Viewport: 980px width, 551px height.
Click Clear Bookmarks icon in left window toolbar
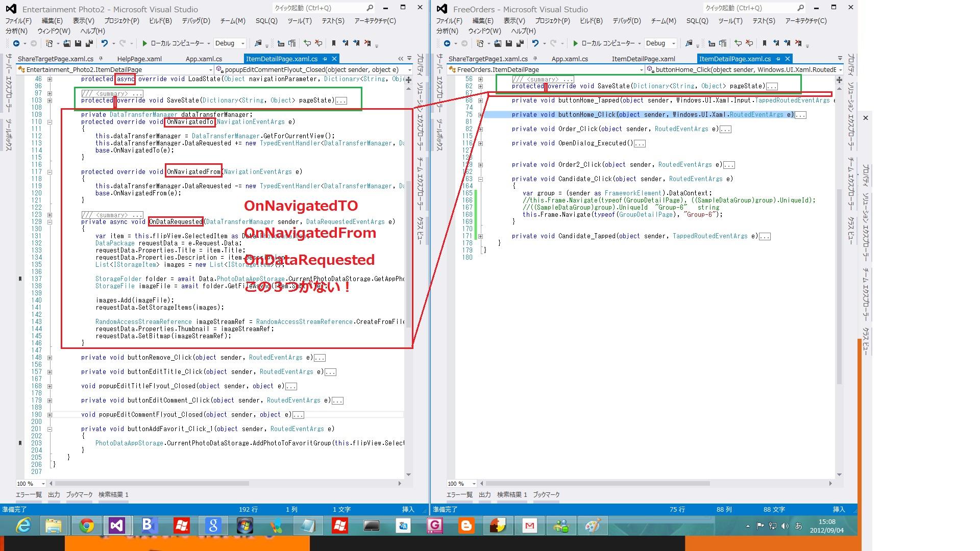click(x=368, y=43)
